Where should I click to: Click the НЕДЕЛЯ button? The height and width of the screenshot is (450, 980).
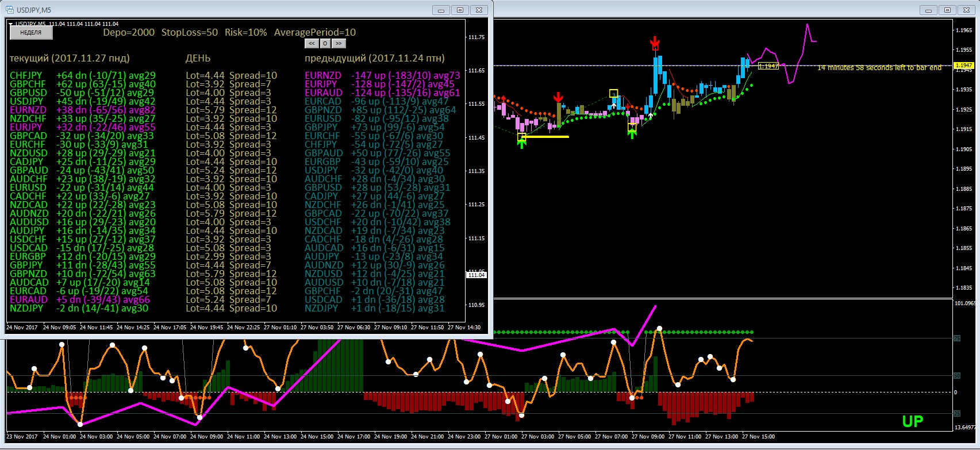(31, 33)
